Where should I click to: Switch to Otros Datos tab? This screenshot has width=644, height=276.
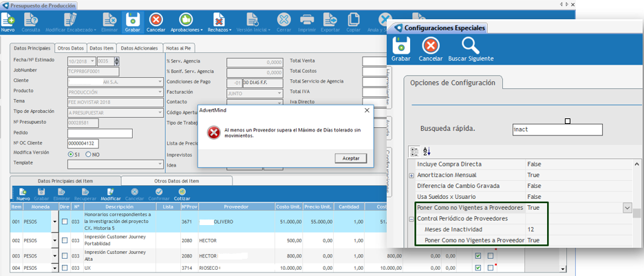coord(71,48)
